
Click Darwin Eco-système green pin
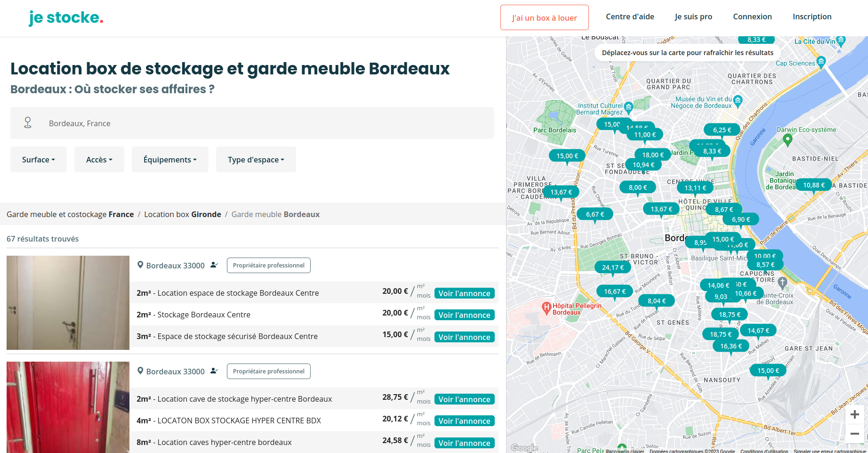[788, 140]
